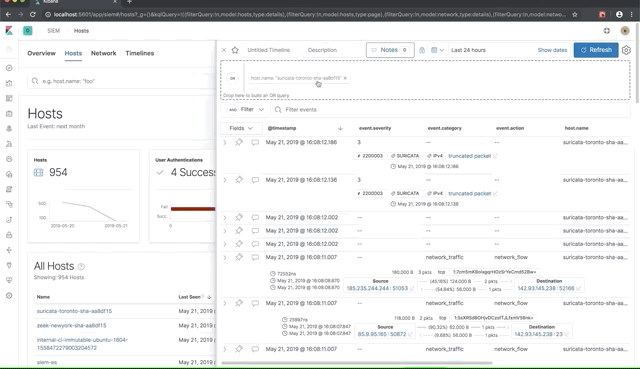Bookmark page with browser star icon

pos(575,14)
